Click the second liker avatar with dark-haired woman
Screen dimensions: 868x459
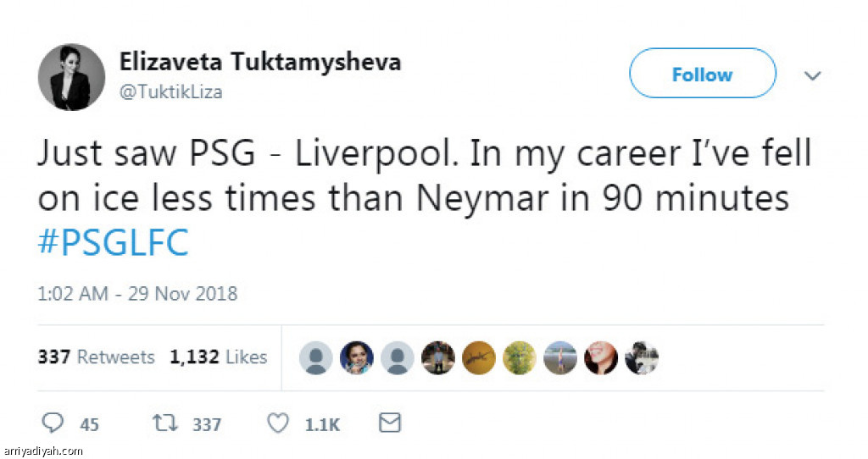(x=357, y=357)
